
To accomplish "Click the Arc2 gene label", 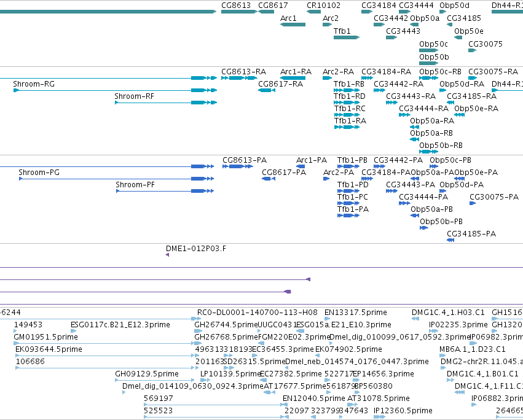I will (331, 18).
